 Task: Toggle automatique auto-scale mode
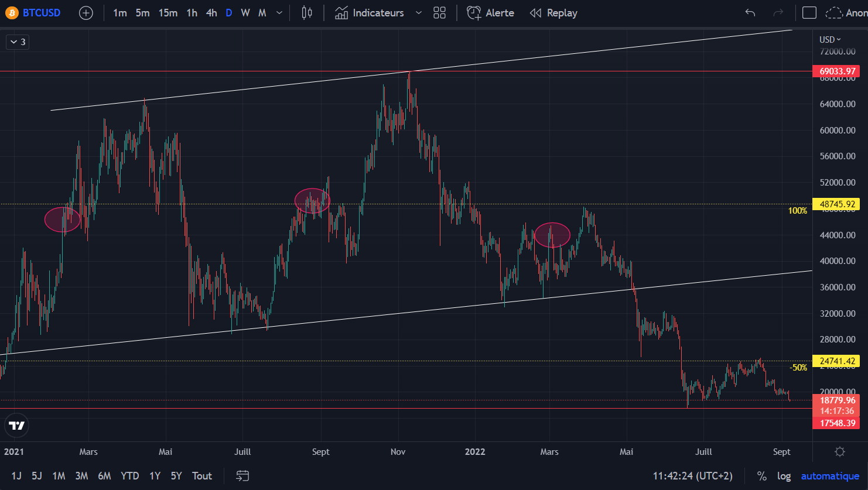(830, 476)
